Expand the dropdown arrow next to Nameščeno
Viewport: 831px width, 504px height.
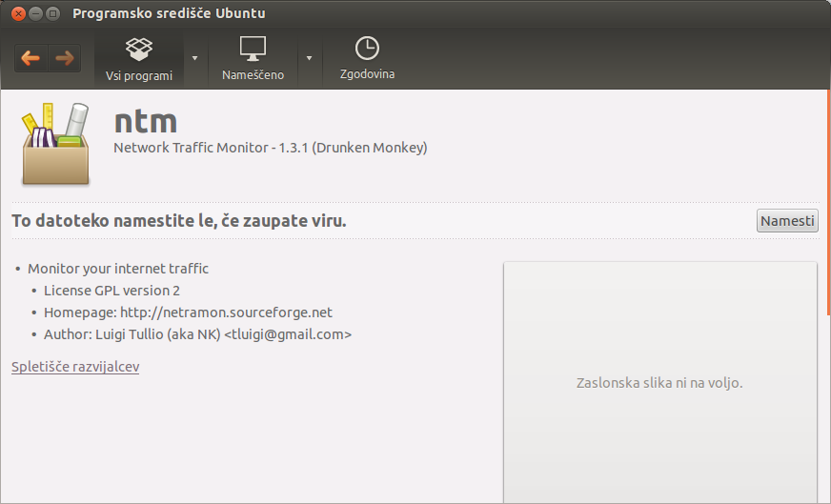pyautogui.click(x=309, y=58)
